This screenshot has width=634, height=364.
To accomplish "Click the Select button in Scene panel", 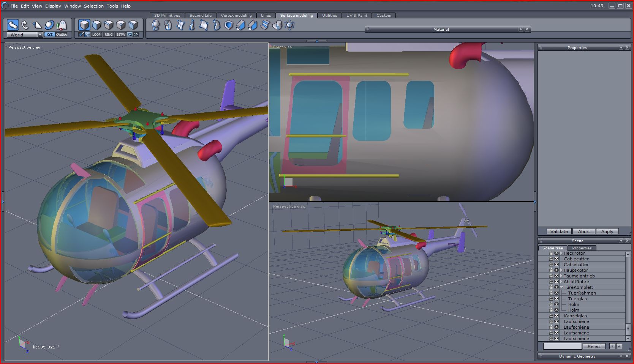I will [x=594, y=346].
